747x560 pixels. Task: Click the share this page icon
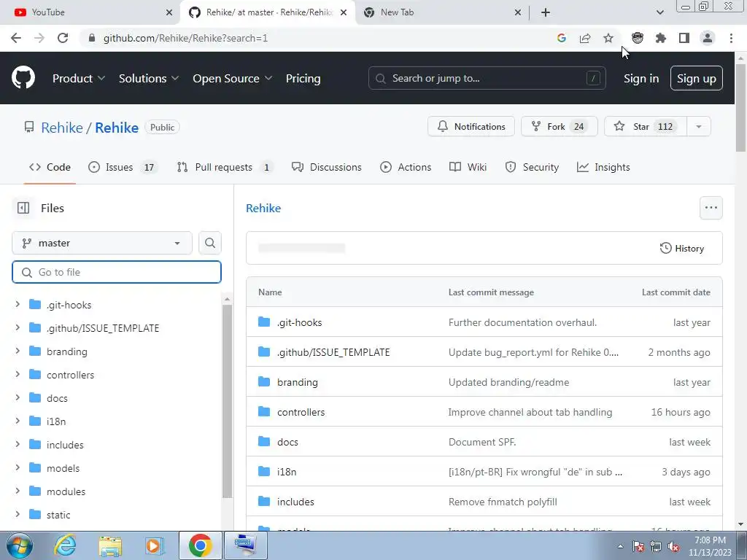point(585,38)
